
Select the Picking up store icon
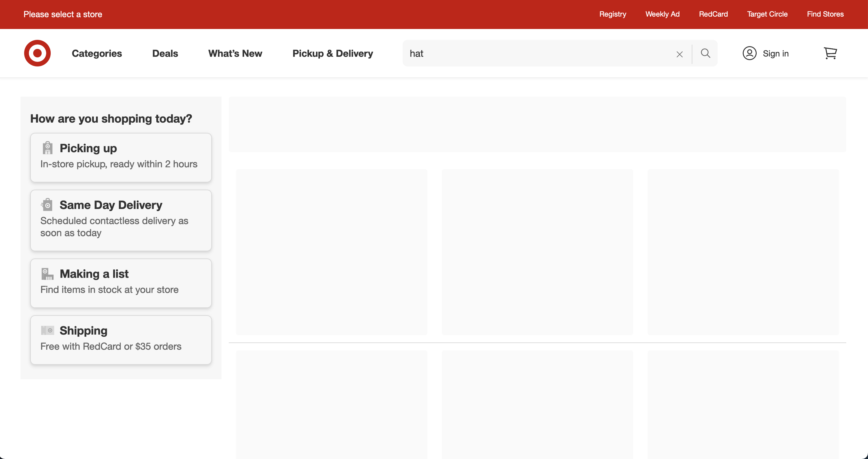[x=47, y=147]
